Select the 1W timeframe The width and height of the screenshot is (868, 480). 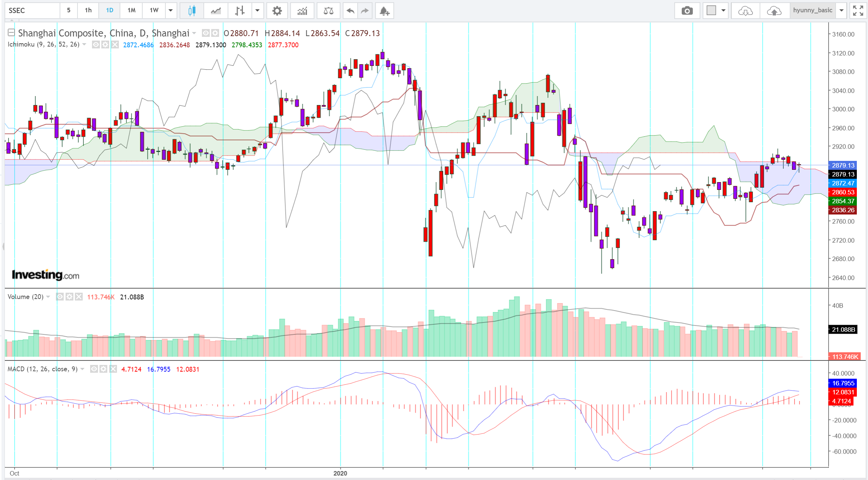[x=154, y=10]
